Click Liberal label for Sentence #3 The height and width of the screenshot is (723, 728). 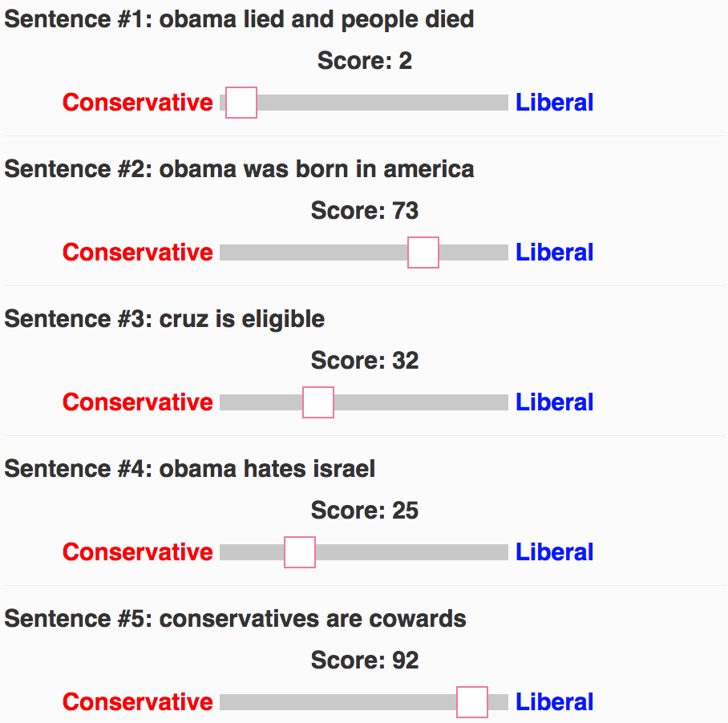click(x=554, y=402)
